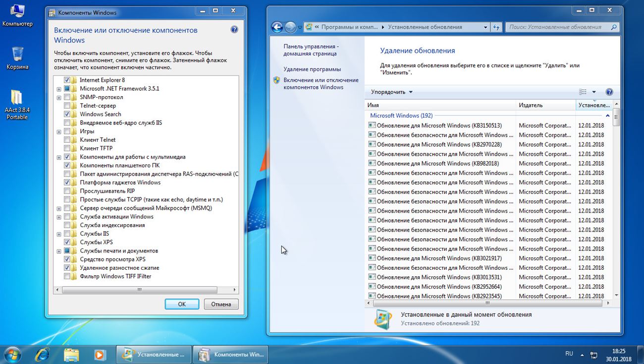Click the updates list vertical scrollbar thumb
This screenshot has width=644, height=364.
(616, 118)
